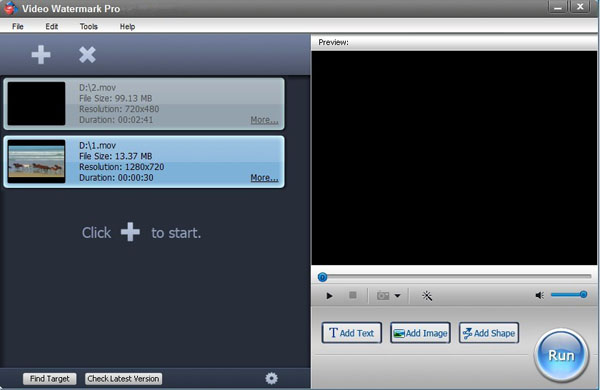The image size is (600, 390).
Task: Click 'Duration: 00:00:30' text
Action: point(116,178)
